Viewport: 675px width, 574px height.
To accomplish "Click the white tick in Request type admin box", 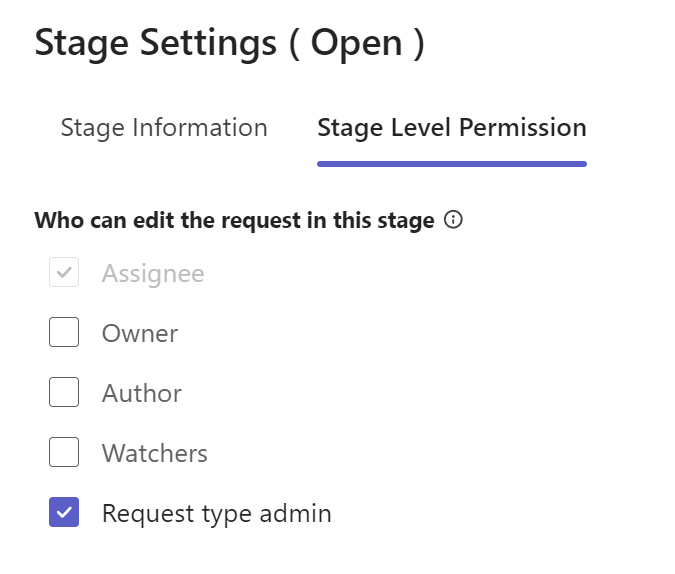I will tap(64, 512).
